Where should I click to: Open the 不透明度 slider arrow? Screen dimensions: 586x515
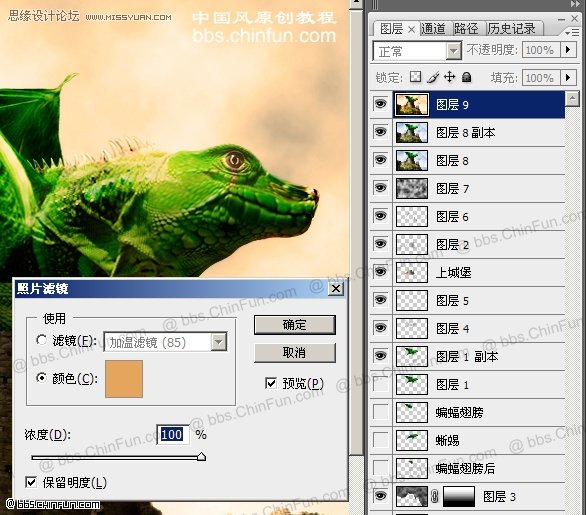coord(568,50)
